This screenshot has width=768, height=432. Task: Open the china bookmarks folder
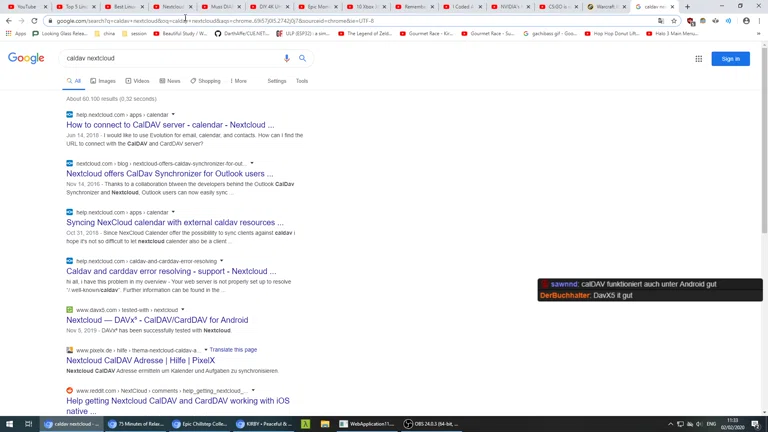coord(104,34)
